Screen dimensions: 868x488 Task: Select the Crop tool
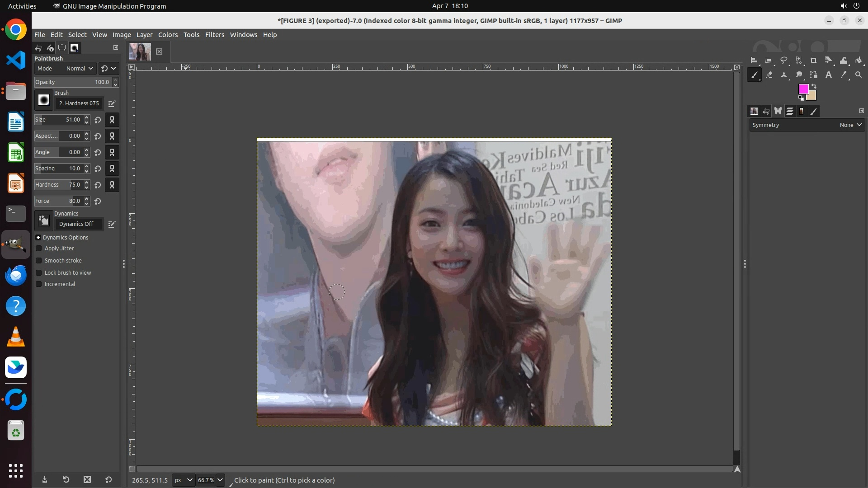pos(814,60)
